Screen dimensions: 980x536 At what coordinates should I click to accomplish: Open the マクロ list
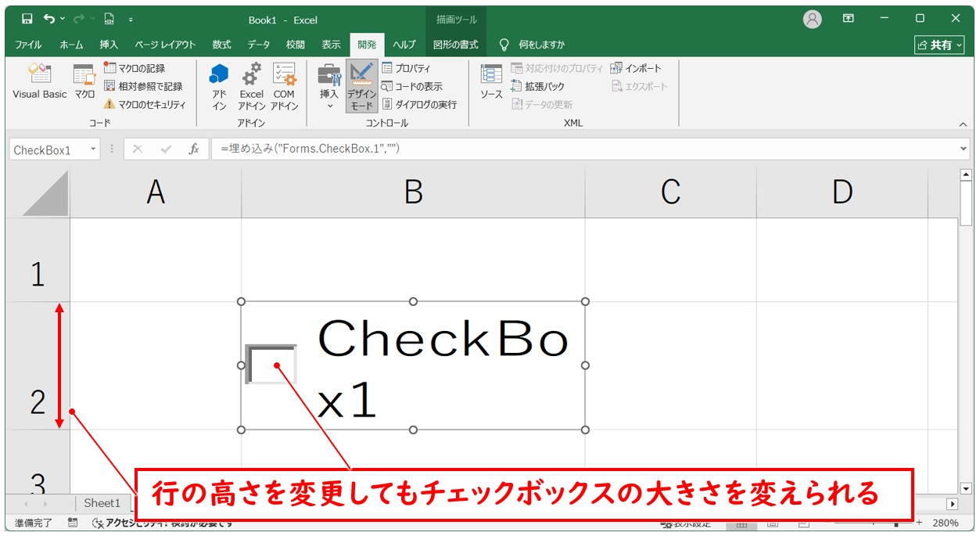(x=84, y=81)
